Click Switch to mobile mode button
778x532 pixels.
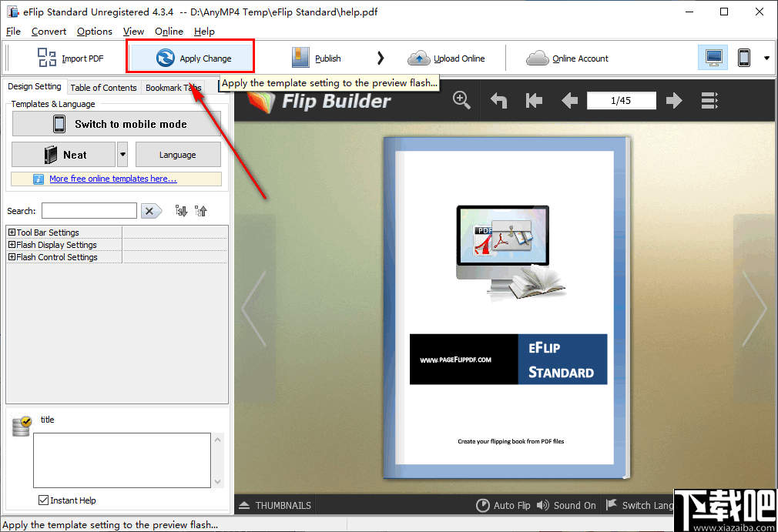116,124
